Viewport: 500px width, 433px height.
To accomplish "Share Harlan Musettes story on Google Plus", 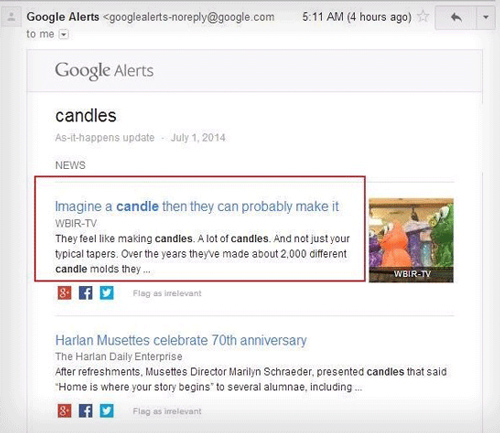I will 64,411.
